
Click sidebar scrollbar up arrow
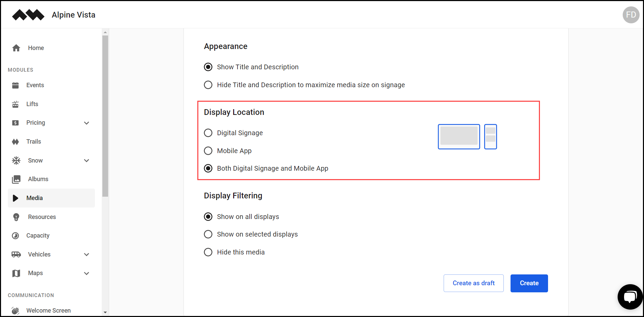(105, 32)
